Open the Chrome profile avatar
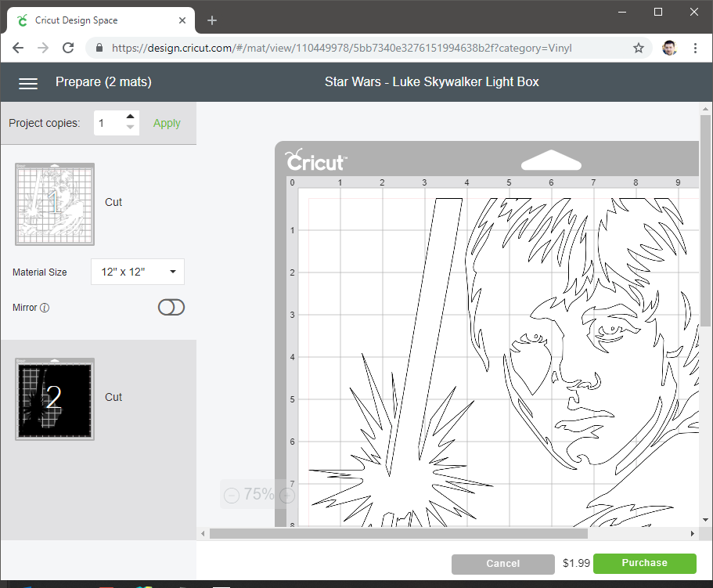This screenshot has height=588, width=713. tap(669, 48)
